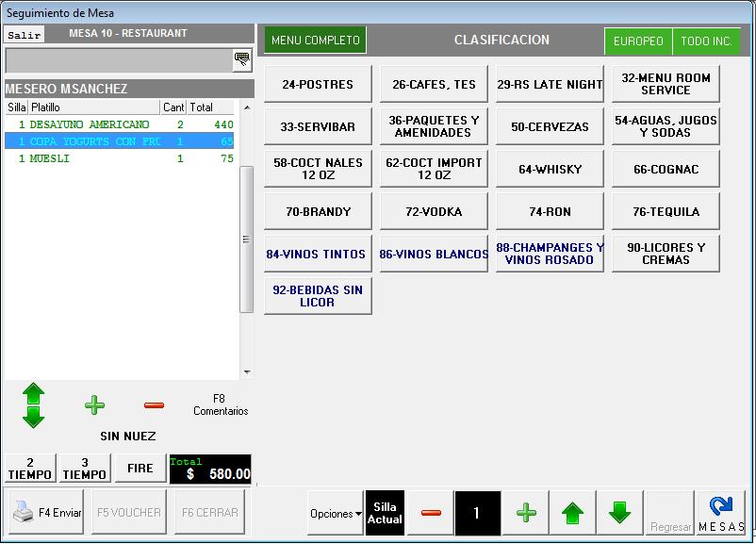The image size is (756, 544).
Task: Open the on-screen keyboard icon
Action: (x=242, y=59)
